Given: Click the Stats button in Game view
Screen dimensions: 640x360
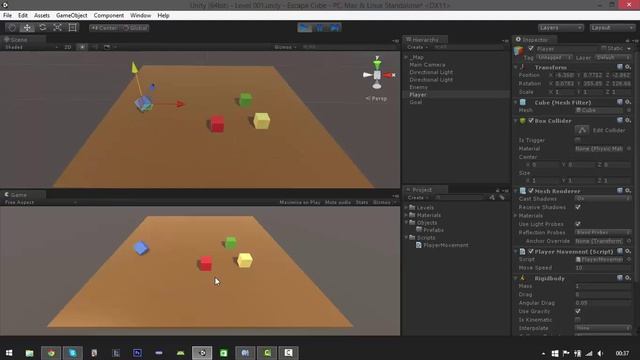Looking at the screenshot, I should pyautogui.click(x=362, y=202).
